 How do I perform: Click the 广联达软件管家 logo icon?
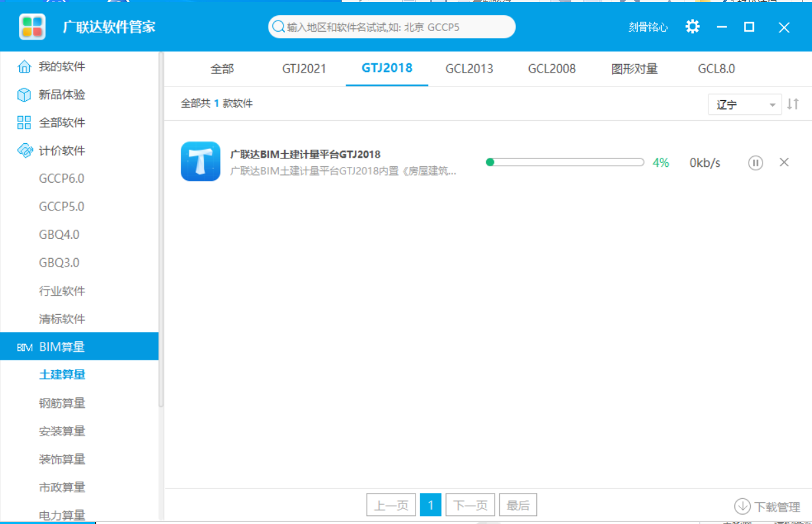[32, 27]
